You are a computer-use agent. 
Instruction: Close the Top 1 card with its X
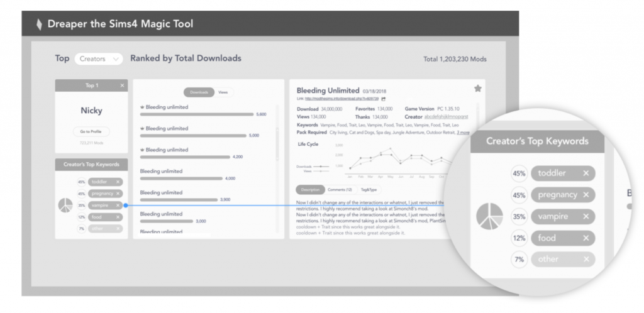[122, 85]
